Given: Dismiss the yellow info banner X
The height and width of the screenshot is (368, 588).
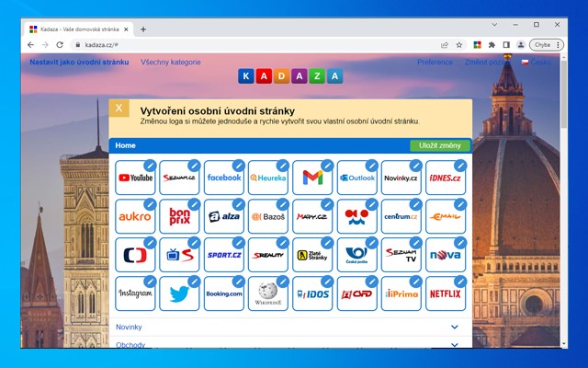Looking at the screenshot, I should click(x=119, y=109).
